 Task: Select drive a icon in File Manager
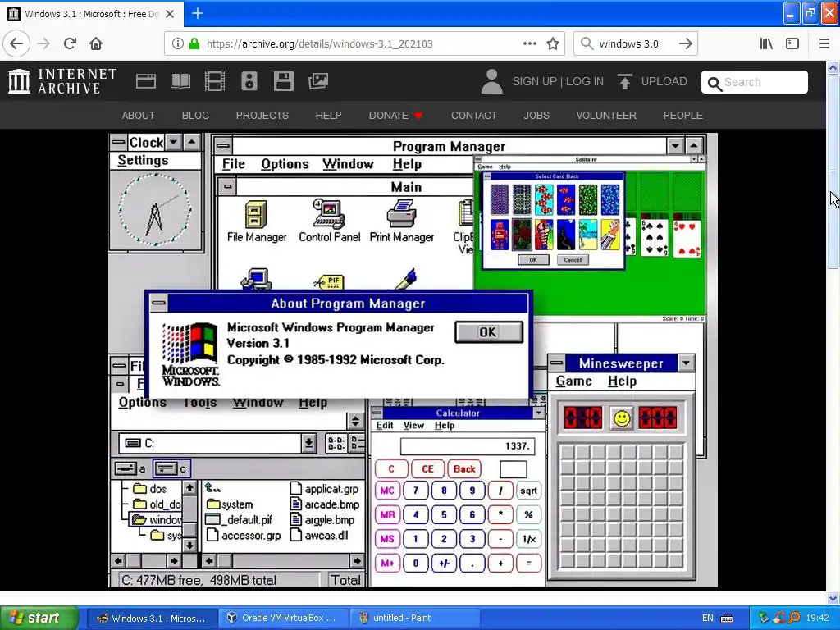130,468
